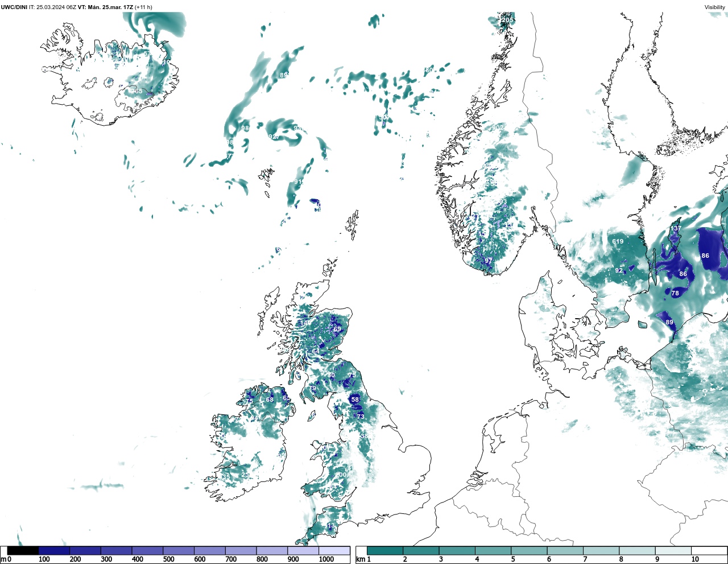
Task: Click the '500' label on the metre legend
Action: tap(168, 559)
